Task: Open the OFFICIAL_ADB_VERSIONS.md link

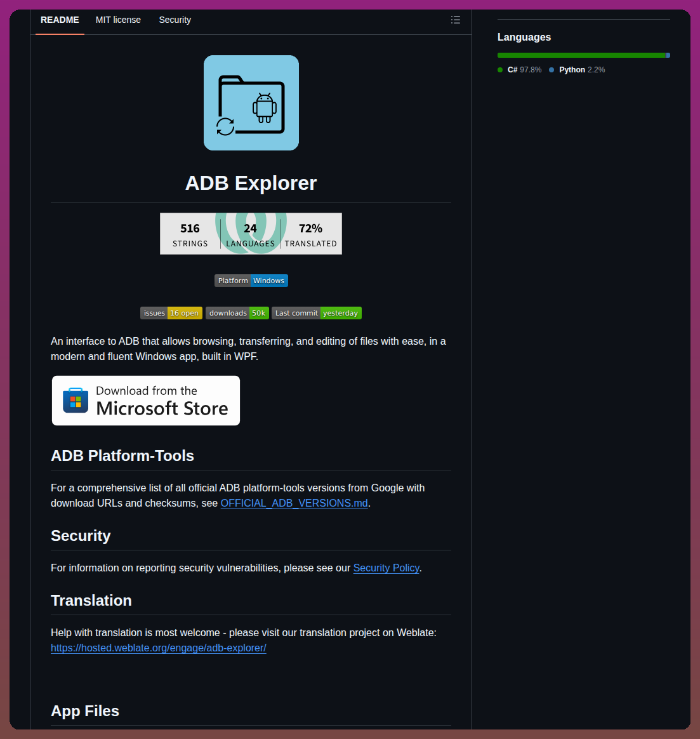Action: (294, 503)
